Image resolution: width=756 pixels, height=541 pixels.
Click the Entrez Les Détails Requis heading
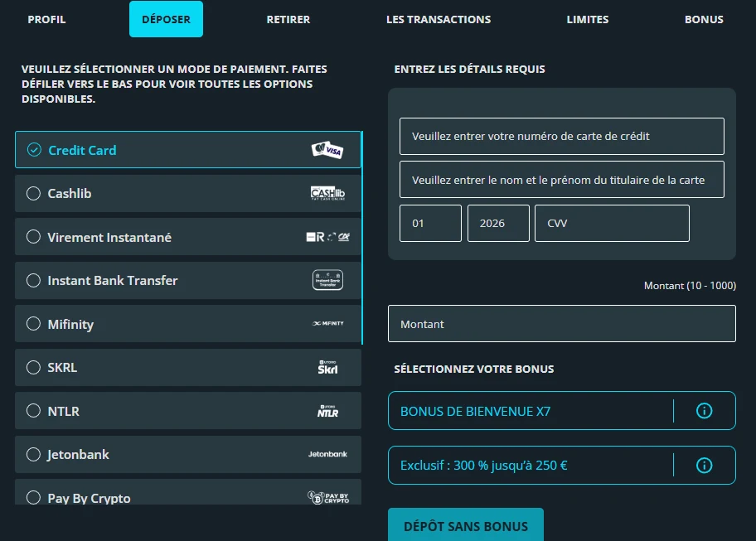click(470, 70)
